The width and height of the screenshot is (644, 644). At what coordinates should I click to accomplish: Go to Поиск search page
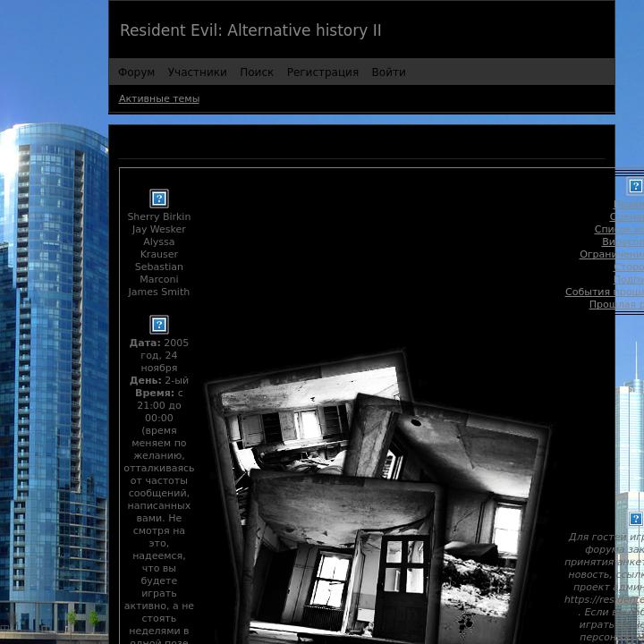[257, 72]
